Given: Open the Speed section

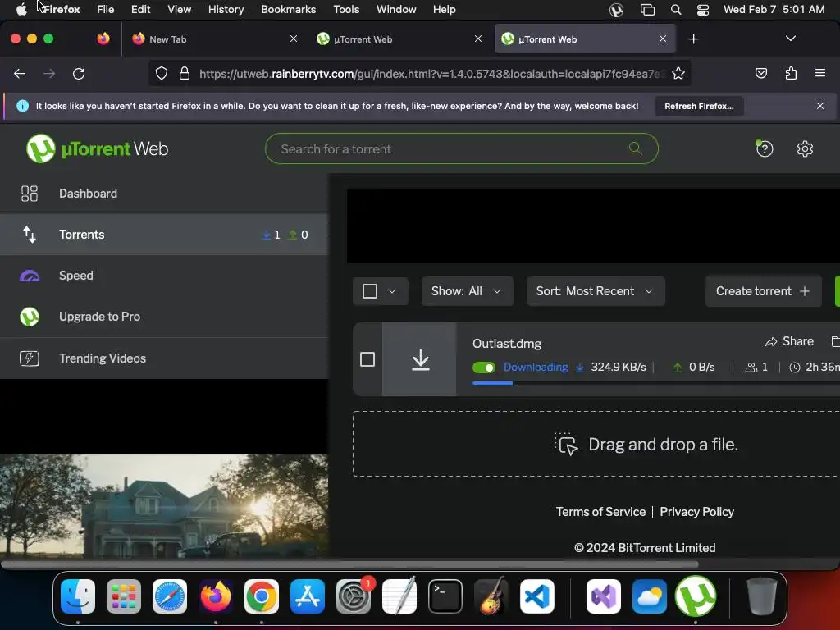Looking at the screenshot, I should tap(164, 276).
